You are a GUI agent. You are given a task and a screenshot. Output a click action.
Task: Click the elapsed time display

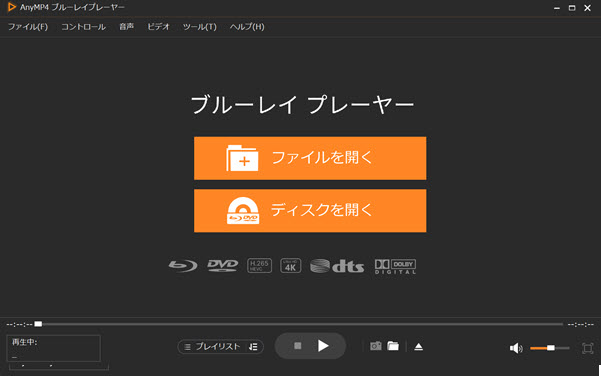pos(19,325)
